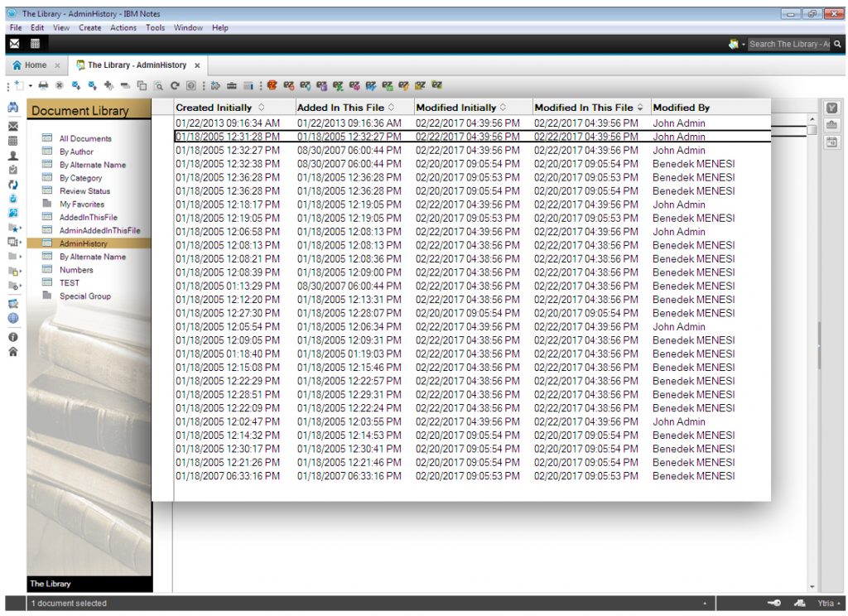Click the Print icon in the toolbar
The image size is (848, 616).
43,85
